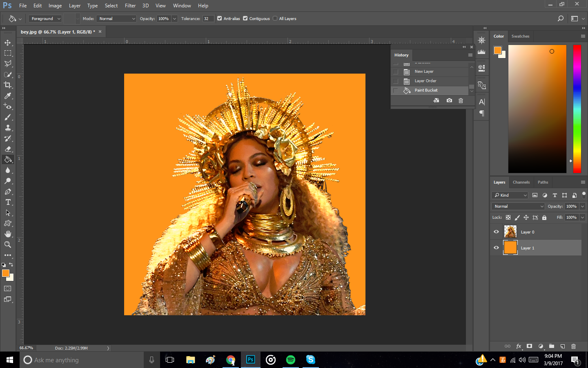Create a new layer
Image resolution: width=588 pixels, height=368 pixels.
(563, 346)
